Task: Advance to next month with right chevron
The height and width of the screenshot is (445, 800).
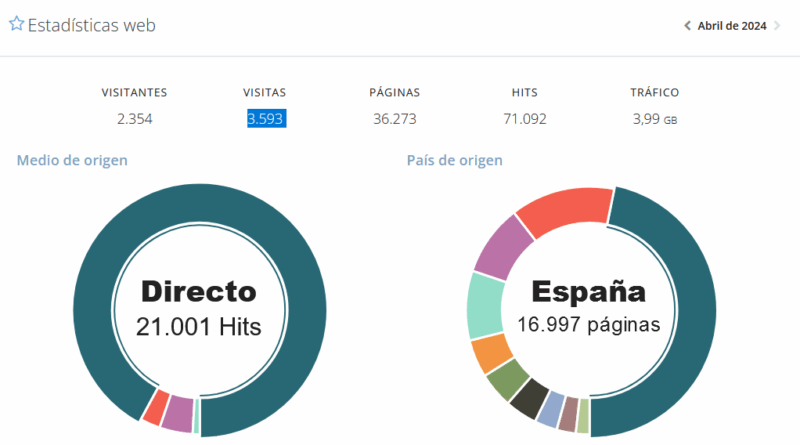Action: 777,26
